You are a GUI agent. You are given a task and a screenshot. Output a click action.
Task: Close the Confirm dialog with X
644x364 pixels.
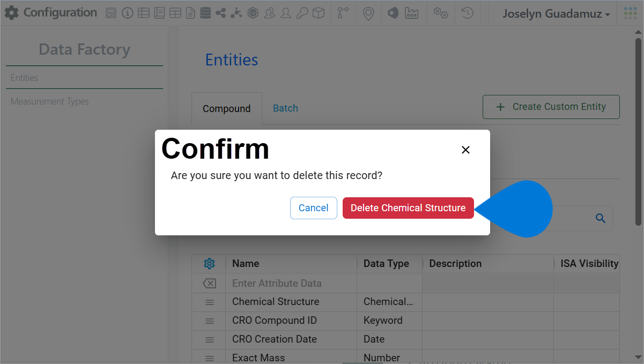click(465, 150)
